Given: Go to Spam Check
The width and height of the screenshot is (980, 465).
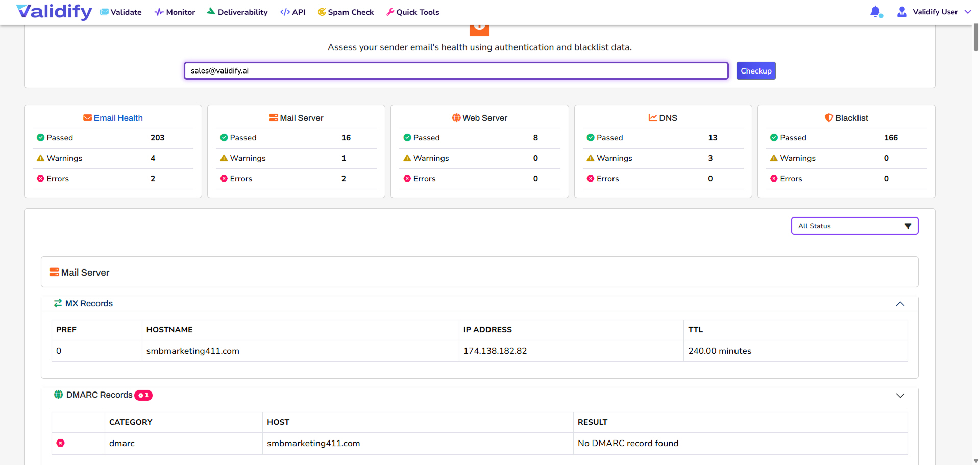Looking at the screenshot, I should point(346,12).
